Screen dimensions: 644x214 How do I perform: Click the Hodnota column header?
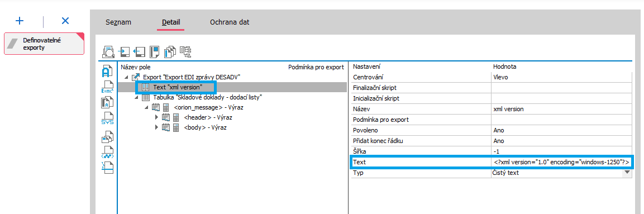click(x=505, y=66)
